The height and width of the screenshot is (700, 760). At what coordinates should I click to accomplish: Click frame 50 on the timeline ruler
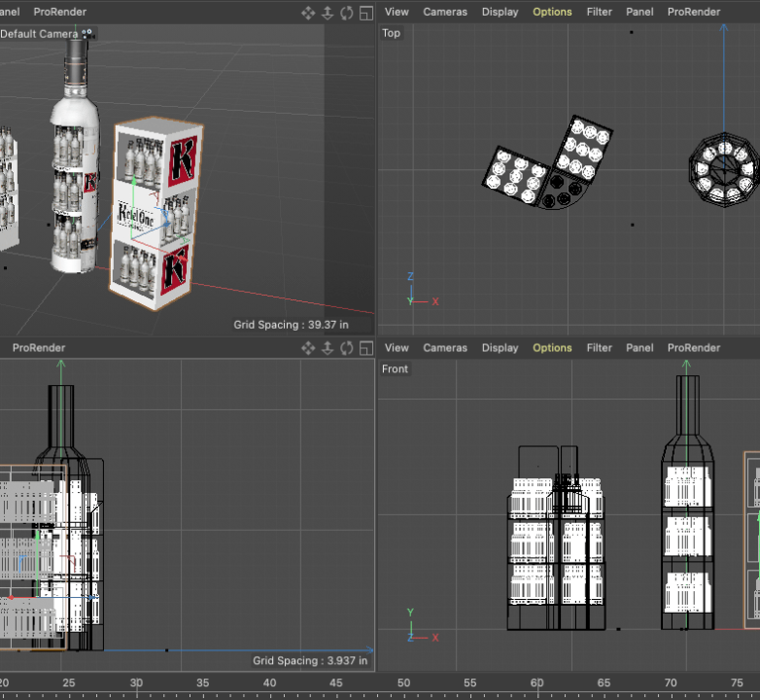coord(404,683)
